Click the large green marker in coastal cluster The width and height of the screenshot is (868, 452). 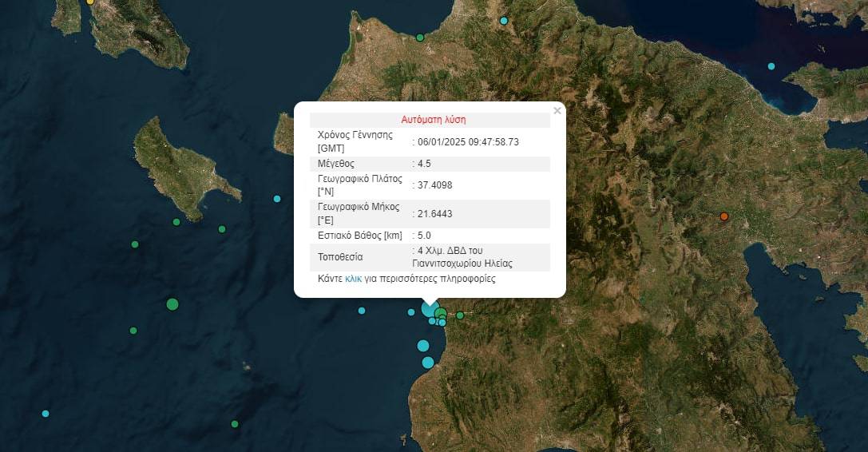click(440, 313)
